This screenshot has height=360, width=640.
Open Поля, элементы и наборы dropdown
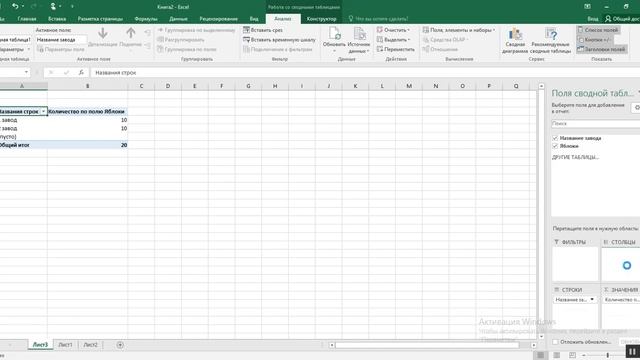click(459, 30)
